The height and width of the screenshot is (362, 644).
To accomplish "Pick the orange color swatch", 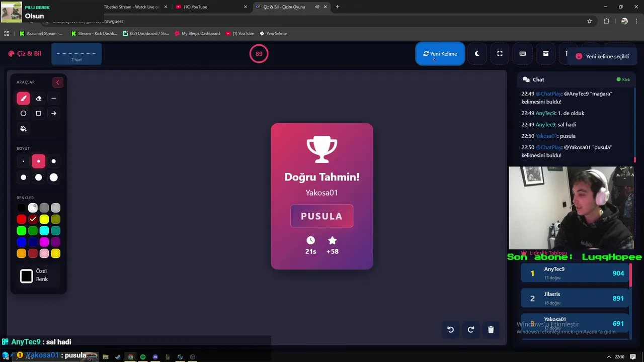I will point(21,254).
